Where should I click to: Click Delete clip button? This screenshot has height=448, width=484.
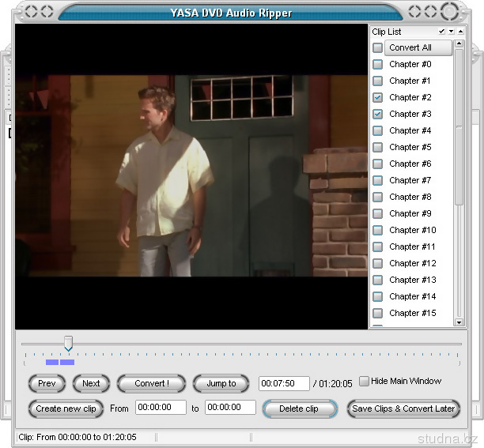[300, 408]
